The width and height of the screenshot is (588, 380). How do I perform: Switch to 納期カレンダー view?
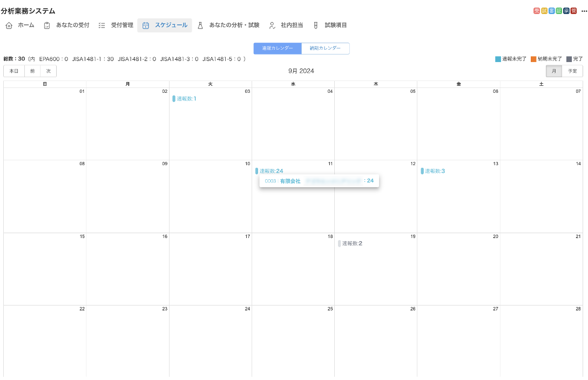pyautogui.click(x=325, y=48)
